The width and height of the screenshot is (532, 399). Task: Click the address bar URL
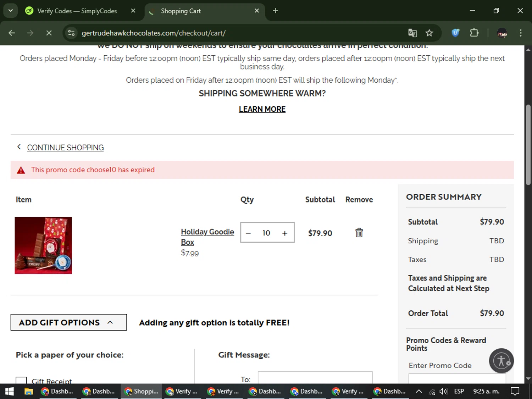click(154, 33)
